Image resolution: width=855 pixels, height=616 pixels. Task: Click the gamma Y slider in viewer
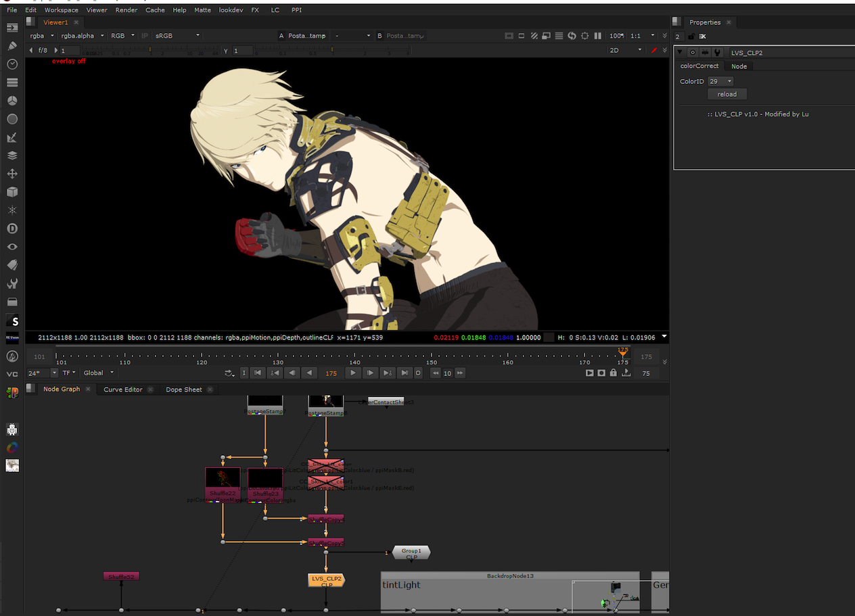[x=331, y=51]
